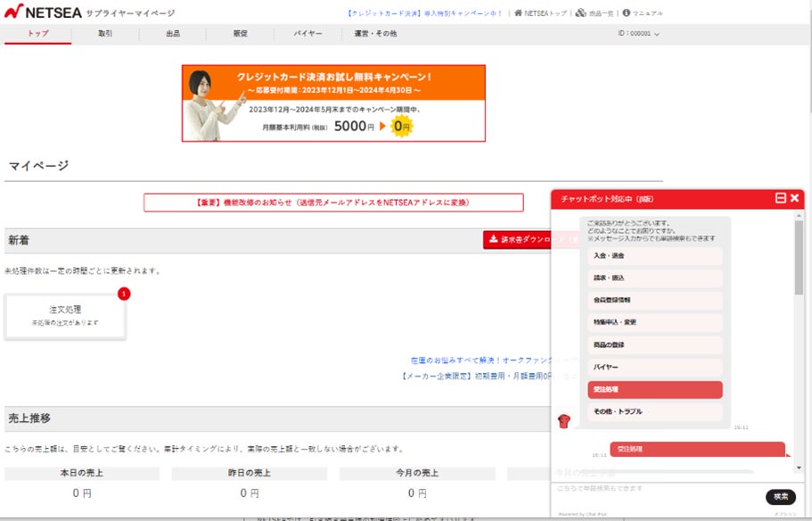This screenshot has height=521, width=812.
Task: Click the chatbot avatar icon
Action: pos(564,420)
